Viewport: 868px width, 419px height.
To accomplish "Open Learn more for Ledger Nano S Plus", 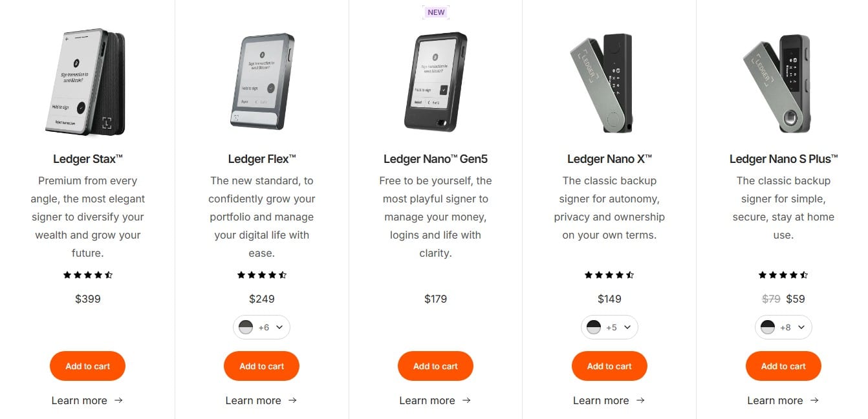I will click(783, 400).
